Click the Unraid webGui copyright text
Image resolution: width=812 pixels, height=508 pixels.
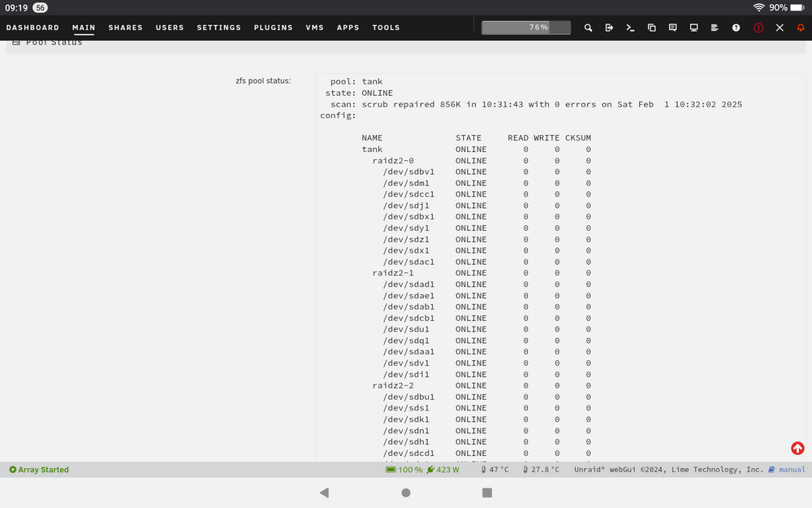(668, 470)
